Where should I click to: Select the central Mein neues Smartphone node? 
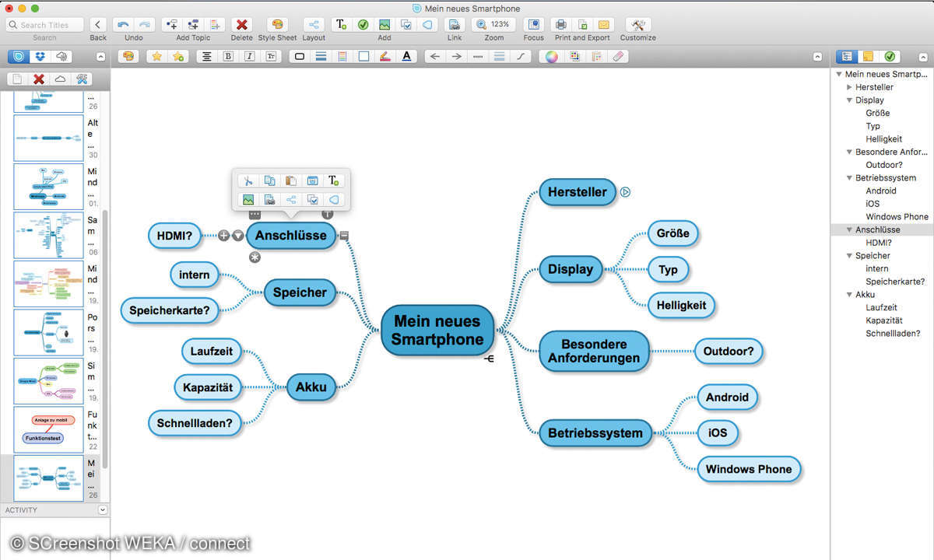(x=437, y=330)
